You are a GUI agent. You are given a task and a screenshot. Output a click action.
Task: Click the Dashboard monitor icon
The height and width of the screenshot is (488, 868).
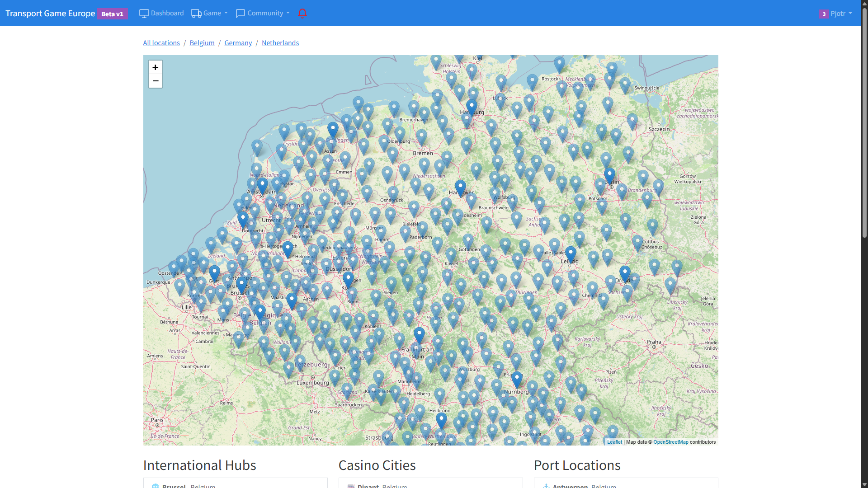pyautogui.click(x=144, y=14)
